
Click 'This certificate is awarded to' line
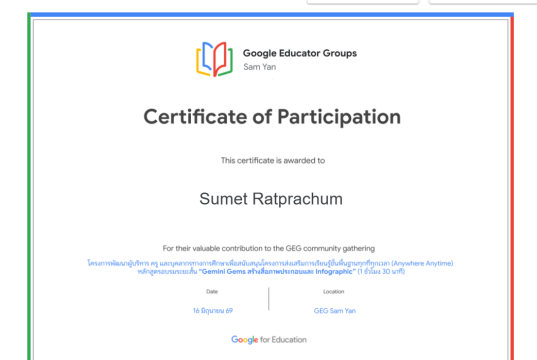273,160
